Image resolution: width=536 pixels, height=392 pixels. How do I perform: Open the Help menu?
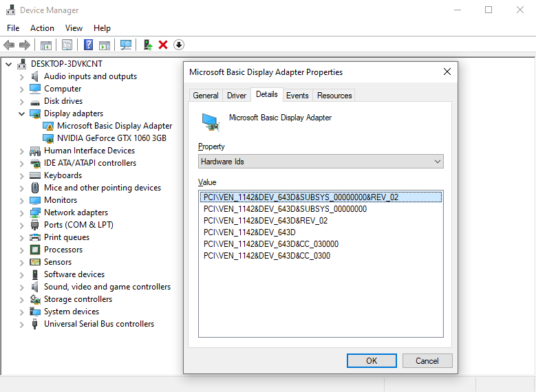102,28
